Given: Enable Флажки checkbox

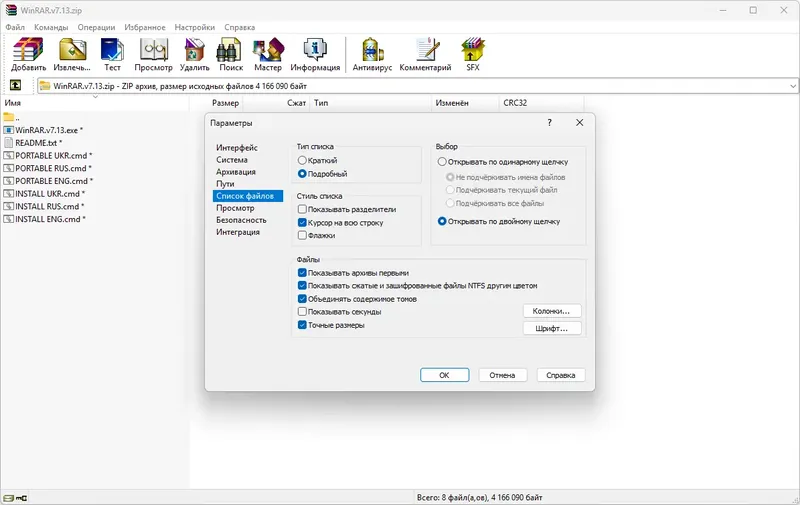Looking at the screenshot, I should tap(302, 235).
